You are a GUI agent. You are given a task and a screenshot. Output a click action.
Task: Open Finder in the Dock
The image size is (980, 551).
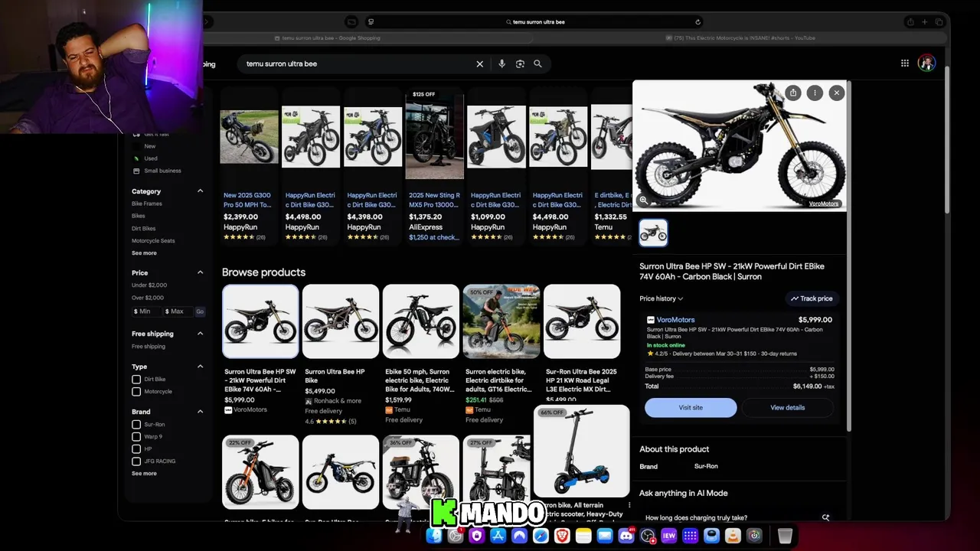[x=434, y=536]
